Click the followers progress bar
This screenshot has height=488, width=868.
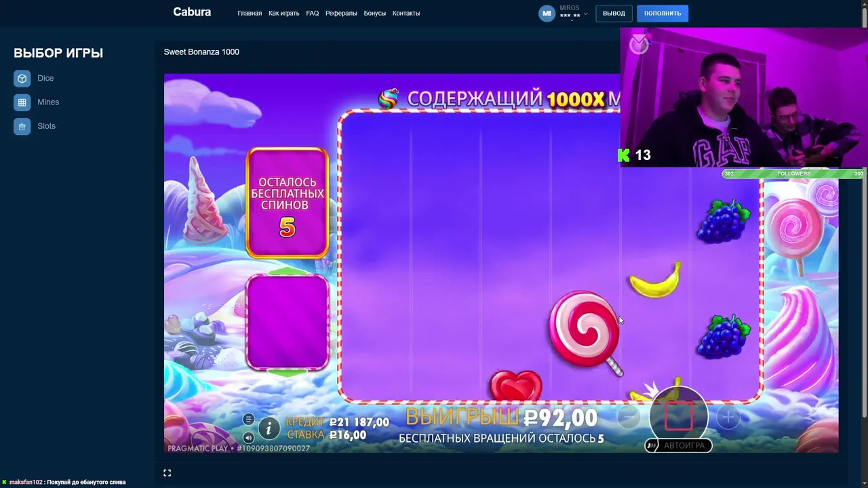793,174
